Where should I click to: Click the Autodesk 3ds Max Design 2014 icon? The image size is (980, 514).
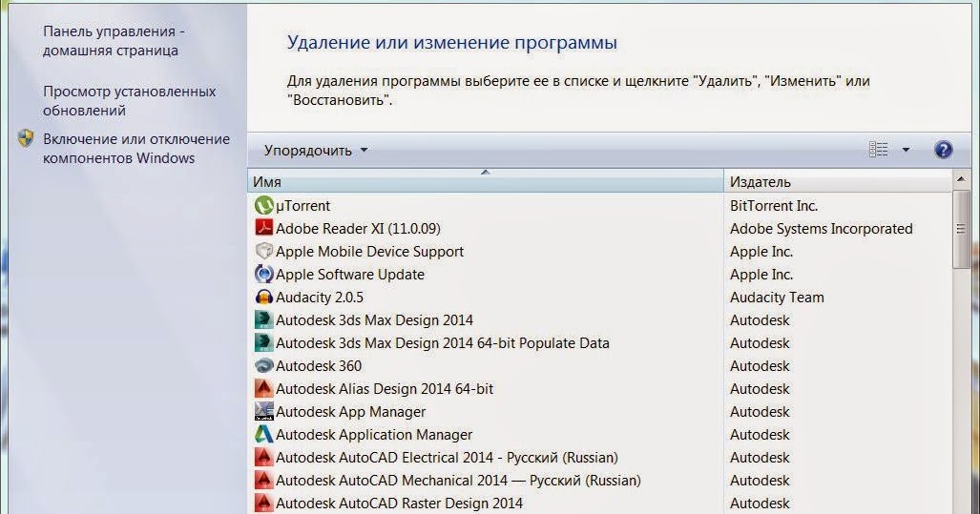[263, 319]
